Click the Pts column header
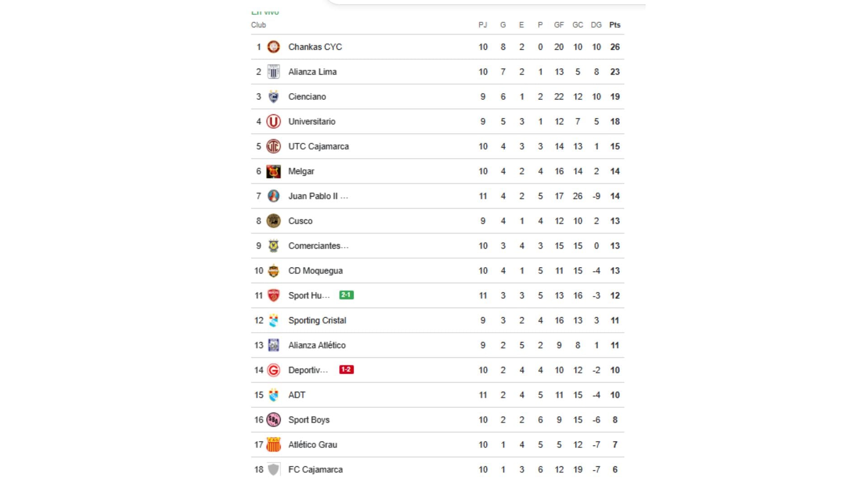The width and height of the screenshot is (868, 488). [x=615, y=25]
